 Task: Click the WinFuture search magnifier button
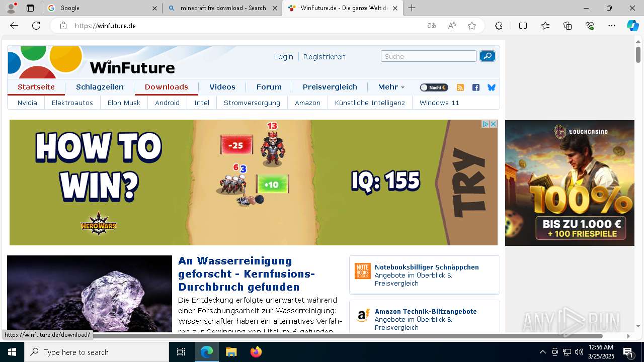pos(487,56)
